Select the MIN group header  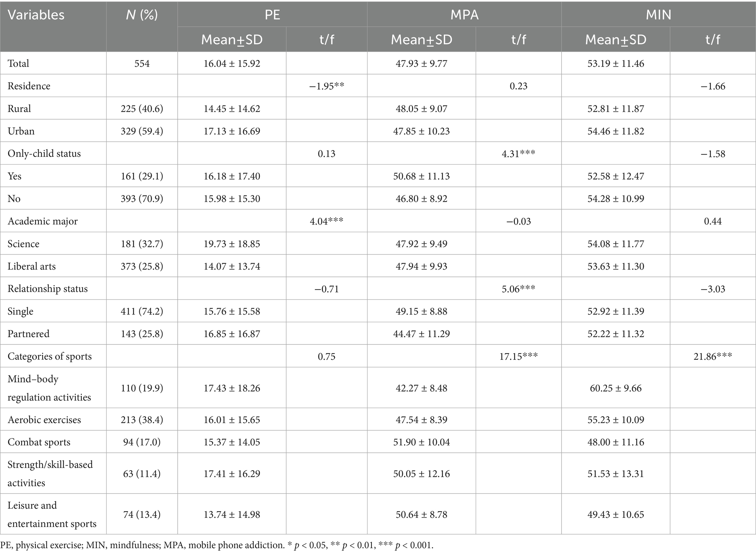(658, 15)
